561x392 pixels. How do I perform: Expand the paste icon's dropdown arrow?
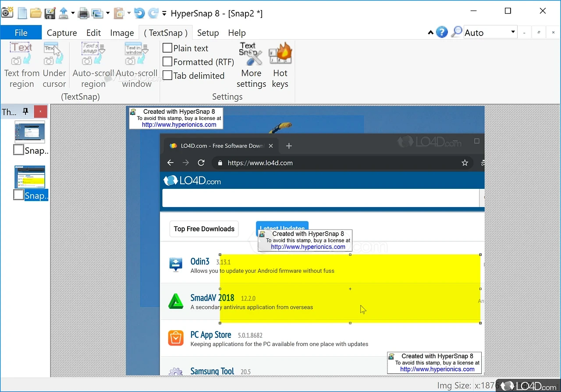pyautogui.click(x=129, y=13)
